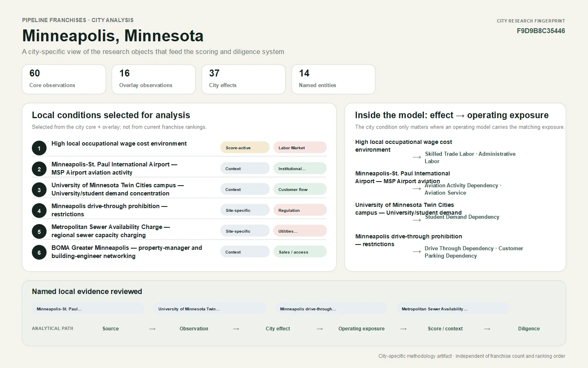Image resolution: width=588 pixels, height=368 pixels.
Task: Click the number 4 circle badge
Action: pos(39,211)
